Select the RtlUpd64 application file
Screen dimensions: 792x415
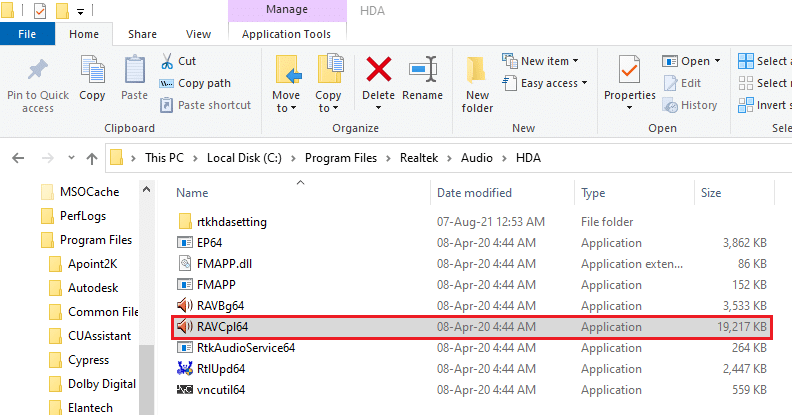click(x=211, y=368)
